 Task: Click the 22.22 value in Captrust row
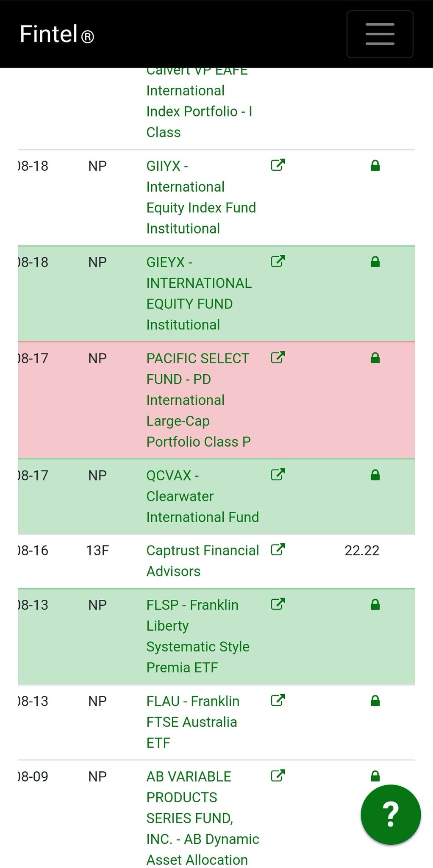click(362, 551)
